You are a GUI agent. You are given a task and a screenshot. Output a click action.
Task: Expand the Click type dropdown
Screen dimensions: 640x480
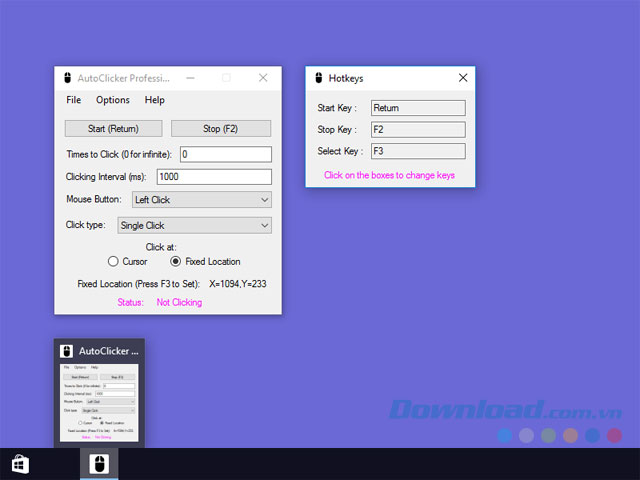[x=195, y=225]
